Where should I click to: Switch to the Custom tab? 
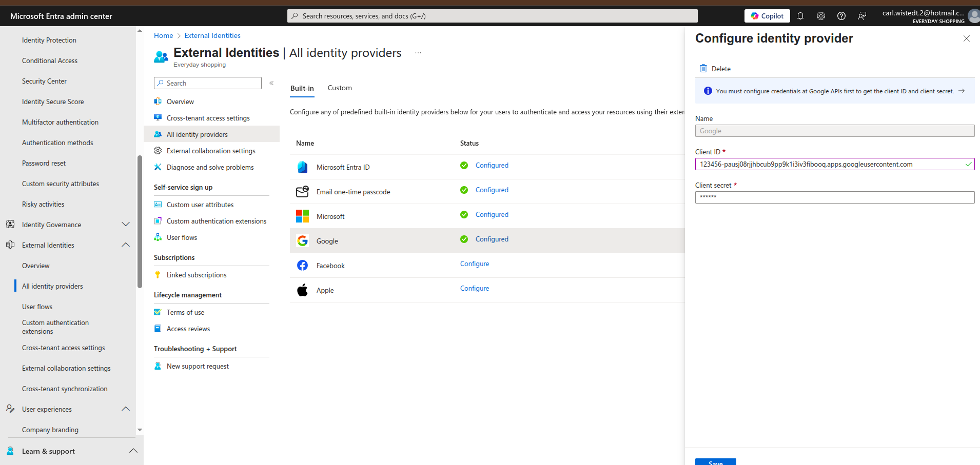pyautogui.click(x=340, y=88)
